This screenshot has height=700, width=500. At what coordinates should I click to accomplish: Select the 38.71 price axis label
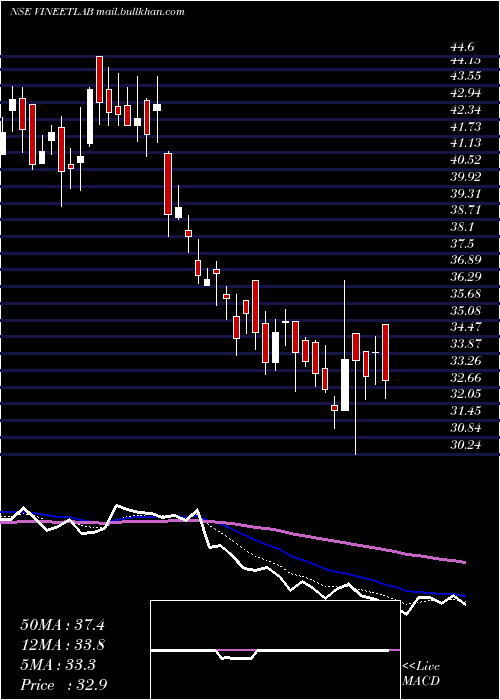pos(466,210)
